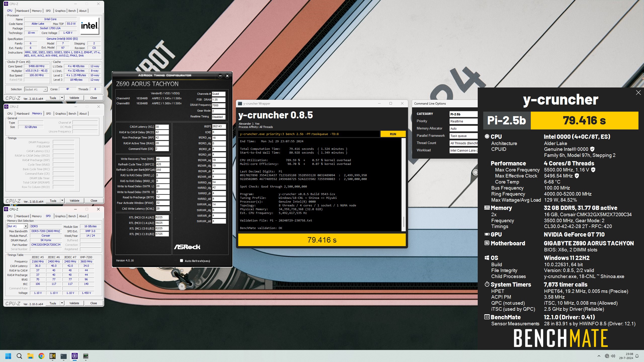
Task: Open Graphics tab in CPU-Z Memory window
Action: coord(61,114)
